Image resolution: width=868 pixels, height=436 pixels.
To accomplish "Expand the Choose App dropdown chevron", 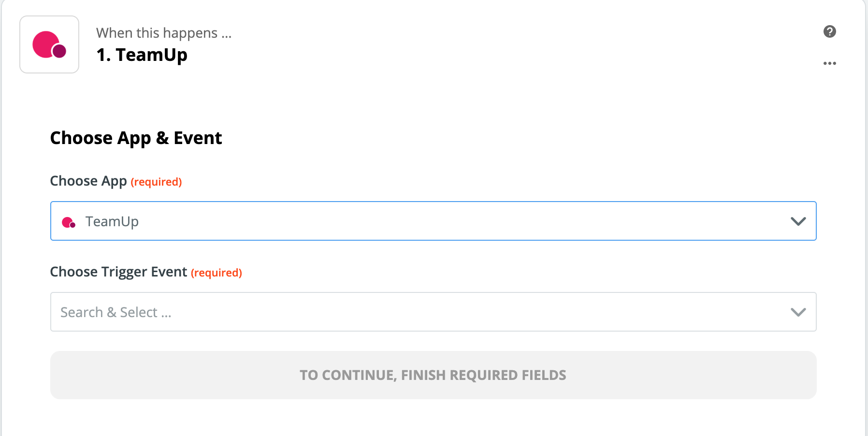I will coord(798,221).
